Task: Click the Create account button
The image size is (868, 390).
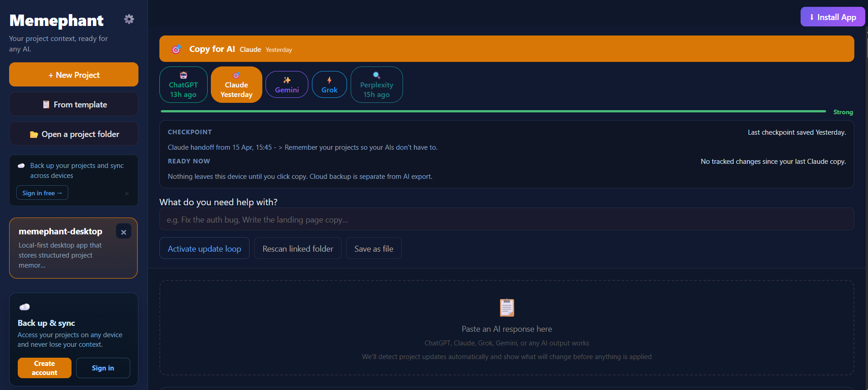Action: click(x=45, y=368)
